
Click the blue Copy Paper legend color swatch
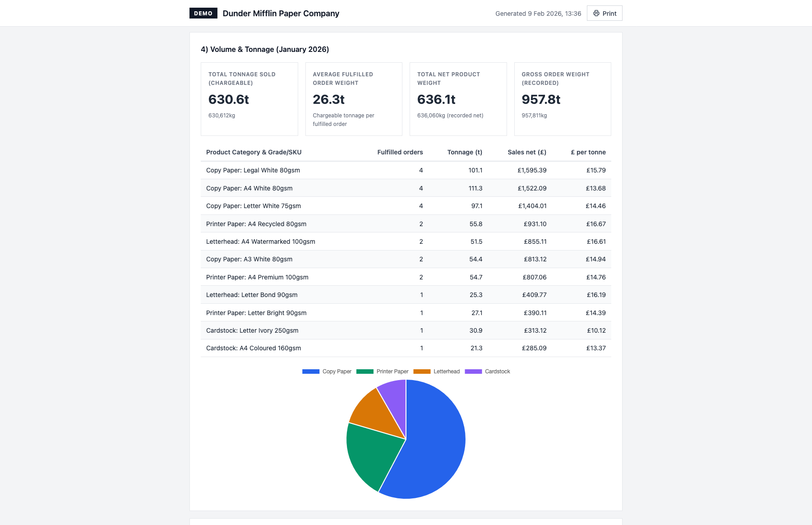(310, 372)
